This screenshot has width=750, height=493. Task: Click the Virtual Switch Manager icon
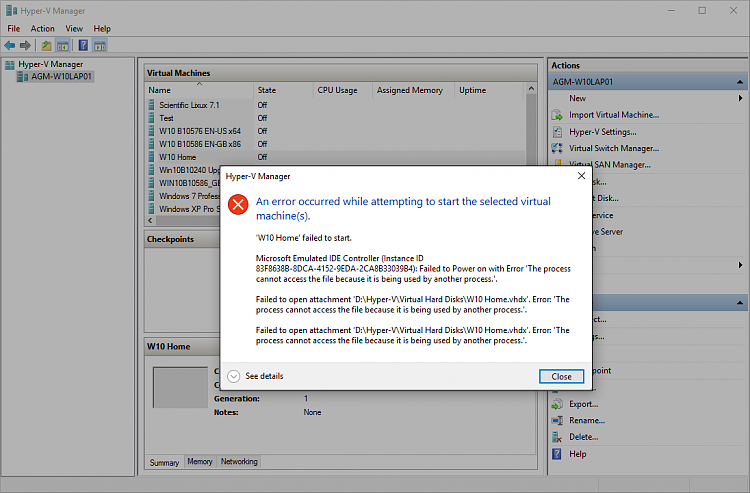click(557, 148)
